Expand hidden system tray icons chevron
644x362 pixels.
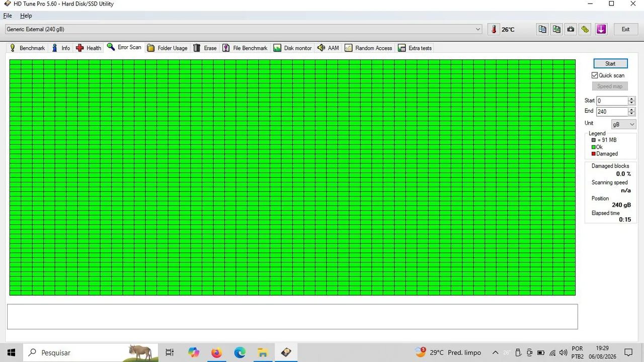coord(495,352)
